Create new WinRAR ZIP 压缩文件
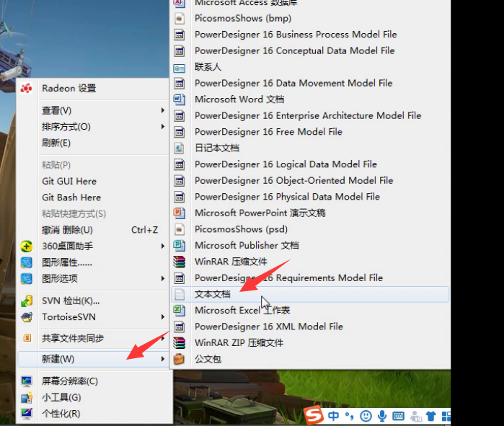 pyautogui.click(x=310, y=343)
